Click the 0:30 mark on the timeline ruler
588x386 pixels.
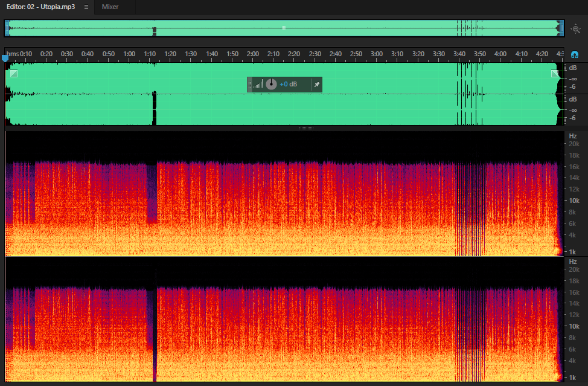pyautogui.click(x=67, y=54)
